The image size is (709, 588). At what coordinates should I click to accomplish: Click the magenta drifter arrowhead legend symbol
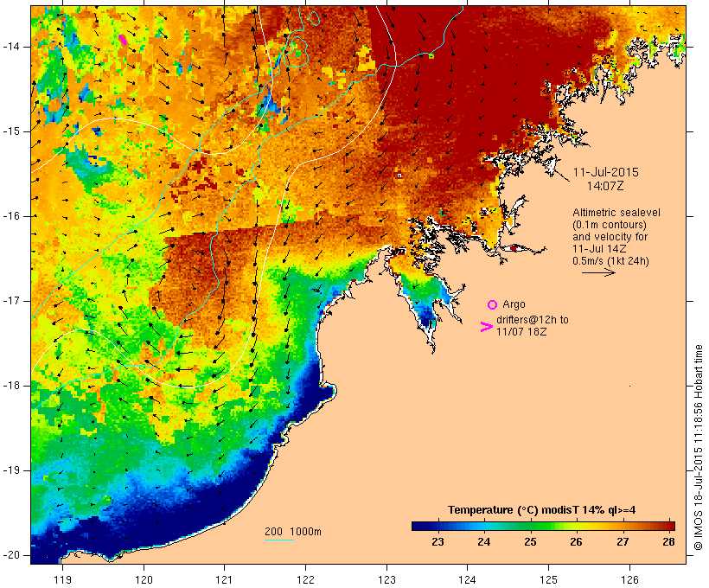(487, 327)
